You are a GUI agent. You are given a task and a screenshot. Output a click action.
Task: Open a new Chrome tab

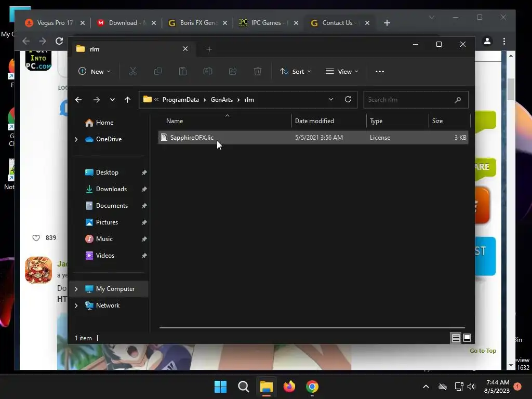387,23
